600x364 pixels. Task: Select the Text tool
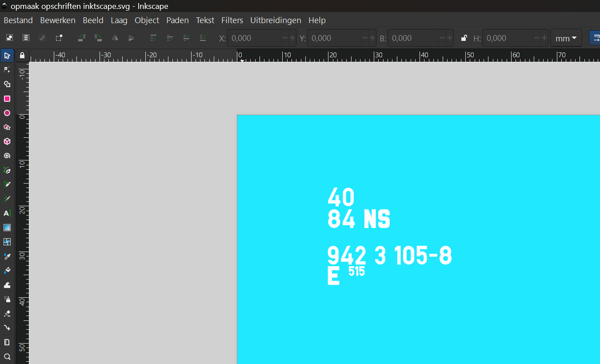[7, 213]
